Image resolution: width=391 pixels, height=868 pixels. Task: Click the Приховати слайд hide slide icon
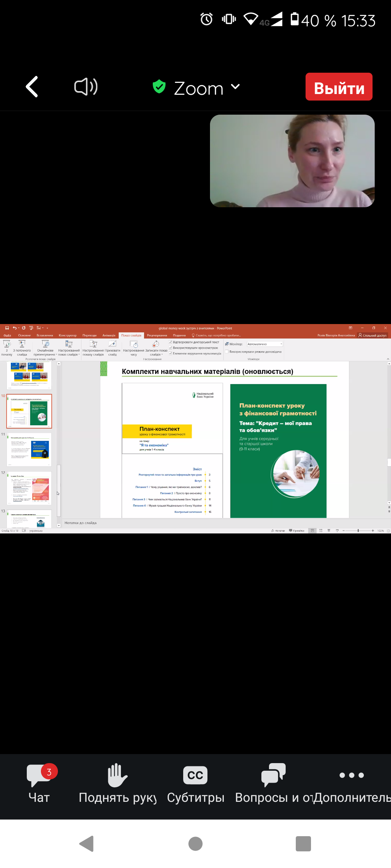point(113,344)
